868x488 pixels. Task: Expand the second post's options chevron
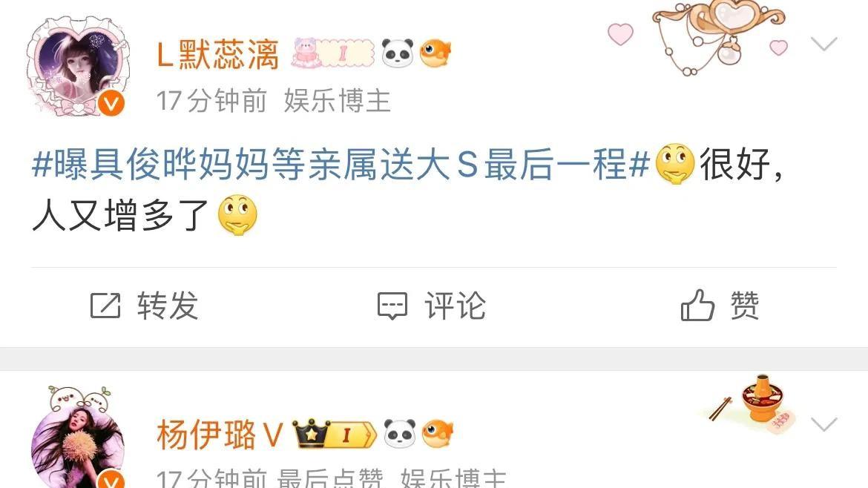click(x=823, y=424)
